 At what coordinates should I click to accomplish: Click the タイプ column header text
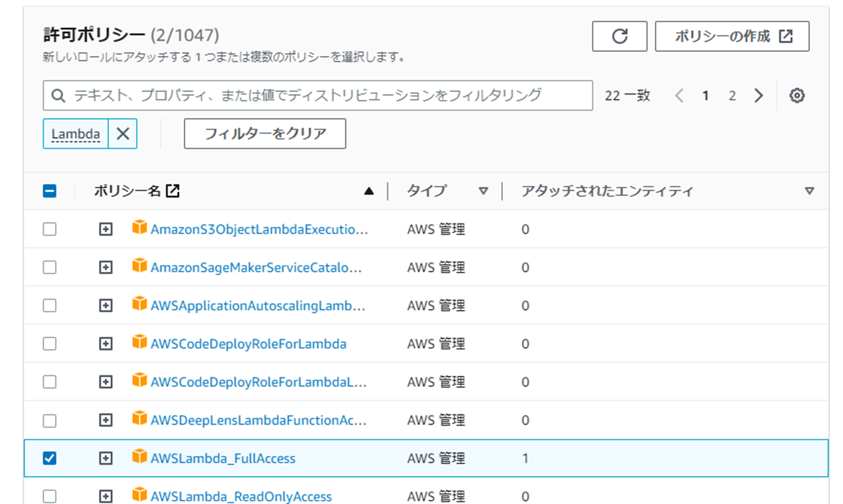pyautogui.click(x=426, y=191)
